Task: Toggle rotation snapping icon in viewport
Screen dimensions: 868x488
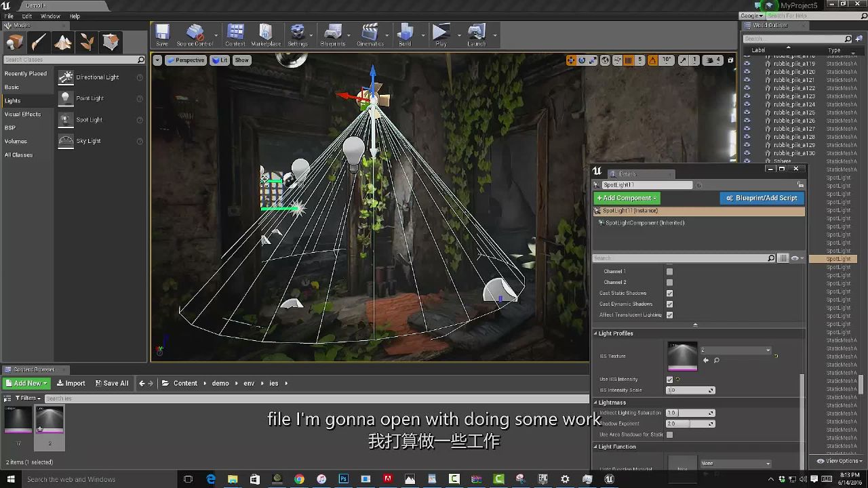Action: click(x=652, y=60)
